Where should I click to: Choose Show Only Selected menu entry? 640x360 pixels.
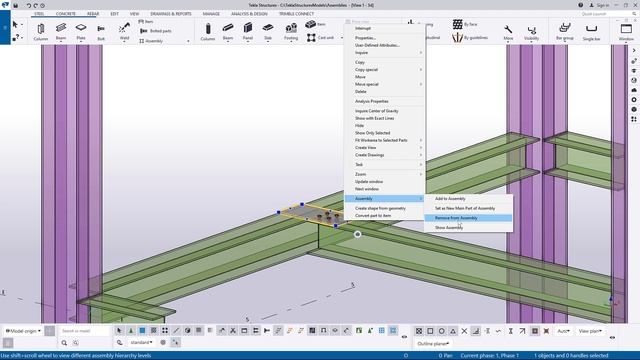click(x=384, y=133)
